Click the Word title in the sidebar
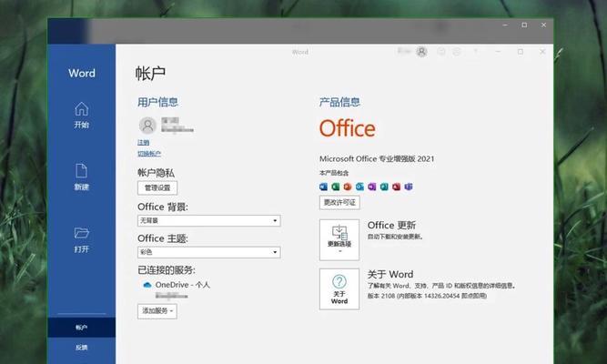This screenshot has width=607, height=364. [x=82, y=73]
